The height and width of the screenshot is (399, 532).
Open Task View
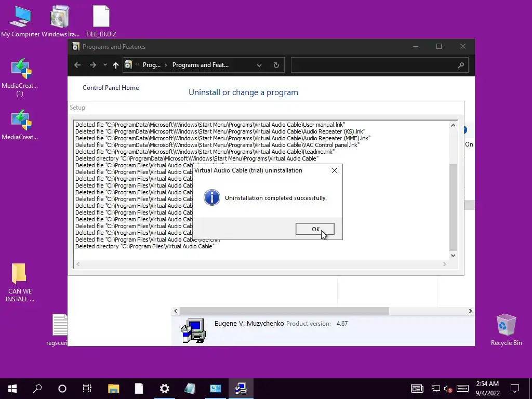pyautogui.click(x=87, y=389)
